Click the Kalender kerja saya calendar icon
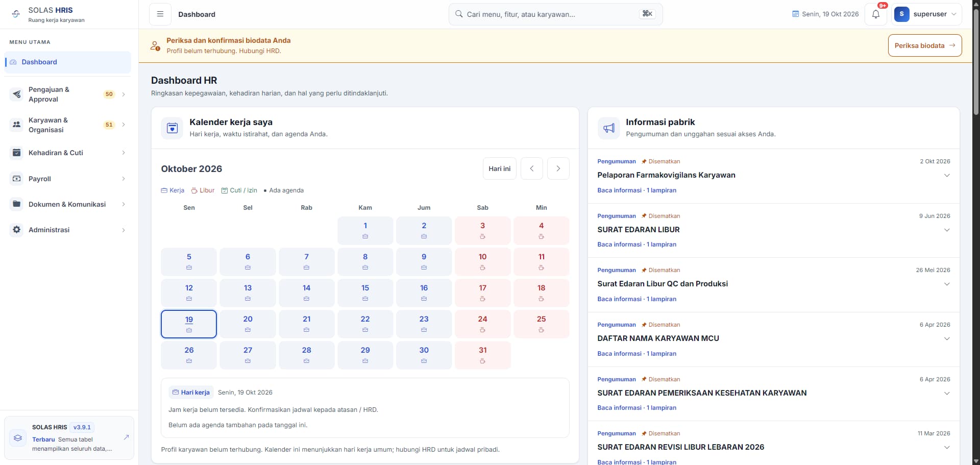This screenshot has height=465, width=980. pos(172,128)
